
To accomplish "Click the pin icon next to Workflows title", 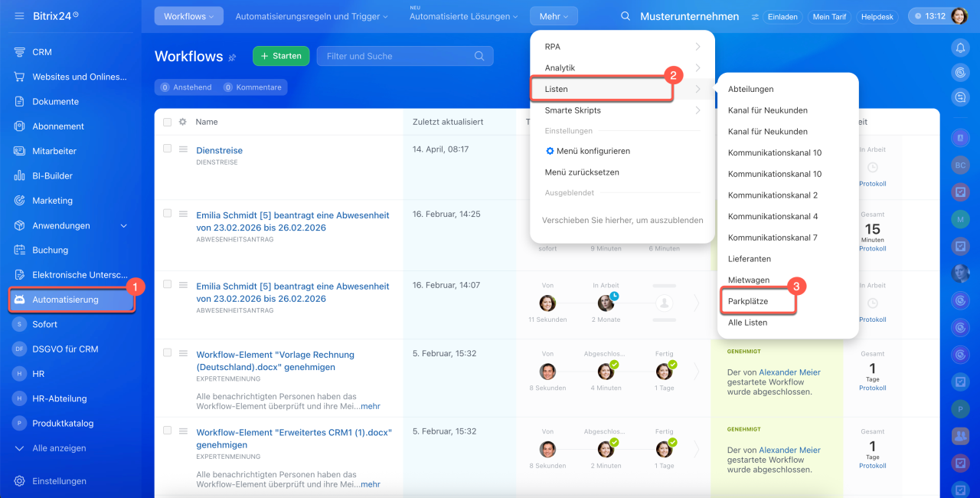I will point(233,57).
